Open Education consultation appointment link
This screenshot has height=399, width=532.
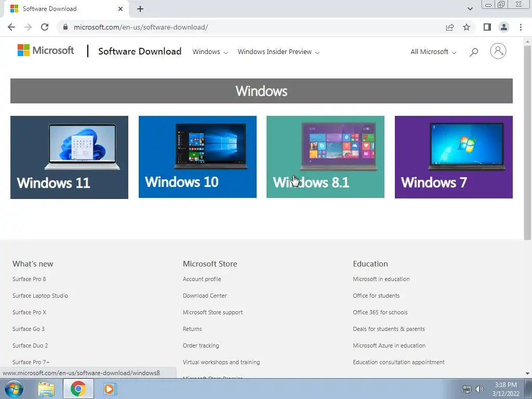[x=398, y=362]
